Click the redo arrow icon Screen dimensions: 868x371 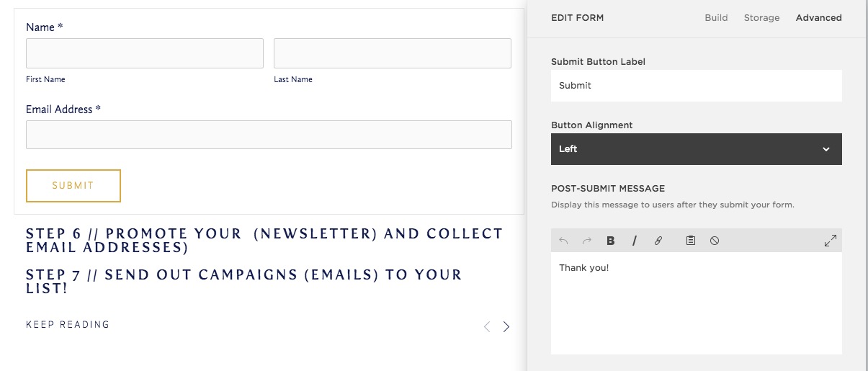click(587, 241)
